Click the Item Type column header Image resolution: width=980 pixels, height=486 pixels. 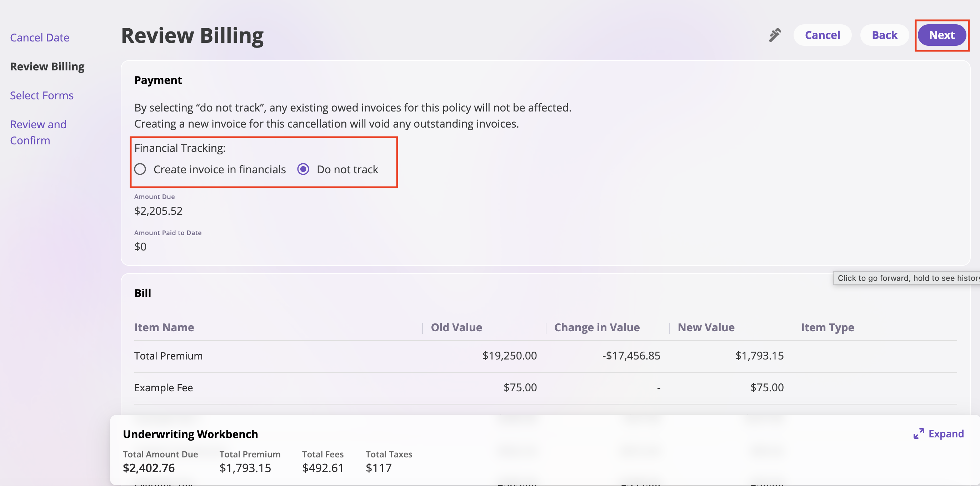827,327
